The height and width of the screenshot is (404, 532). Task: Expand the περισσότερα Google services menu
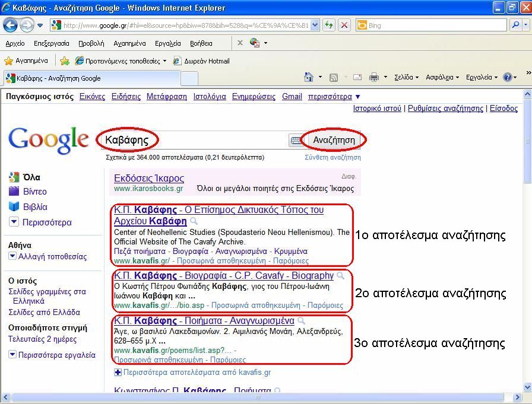pyautogui.click(x=334, y=97)
